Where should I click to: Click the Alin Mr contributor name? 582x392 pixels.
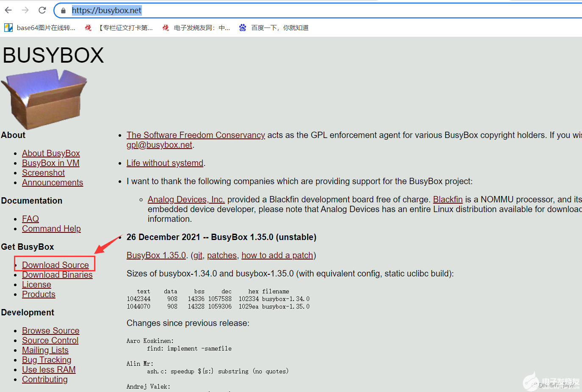140,364
